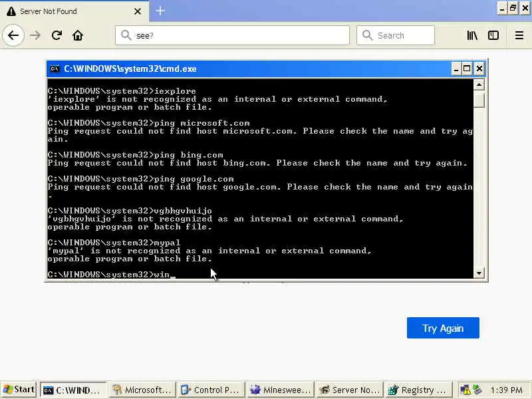Viewport: 532px width, 399px height.
Task: Switch to the Microsoft taskbar window
Action: click(x=142, y=390)
